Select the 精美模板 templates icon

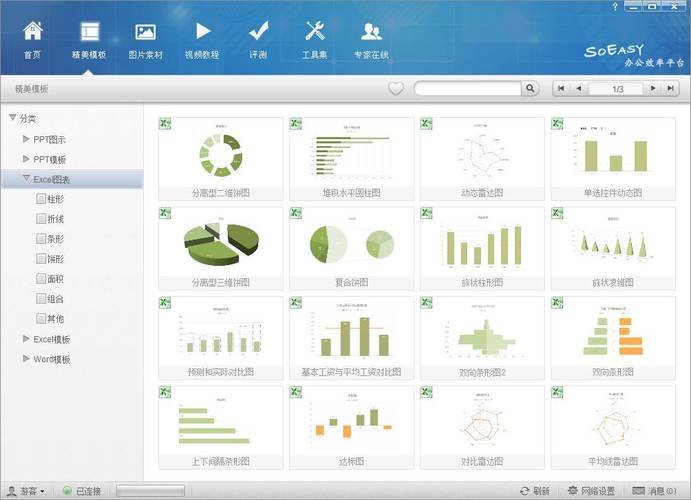pos(90,31)
